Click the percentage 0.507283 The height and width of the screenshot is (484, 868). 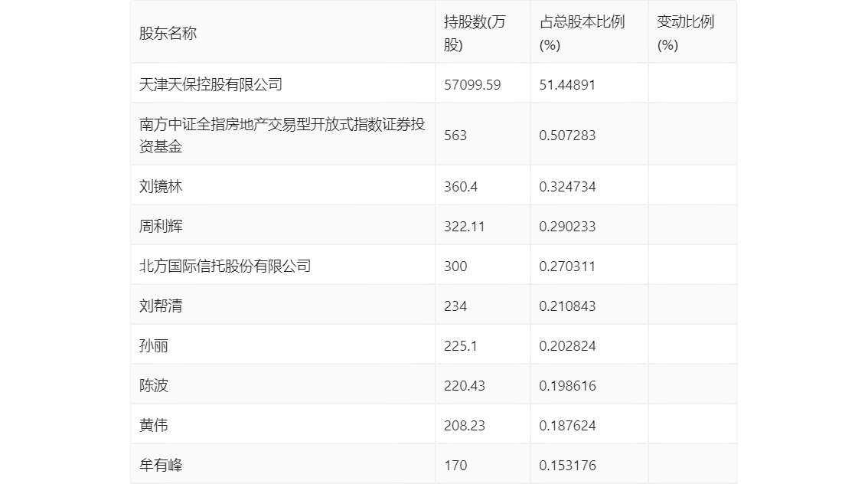point(567,136)
